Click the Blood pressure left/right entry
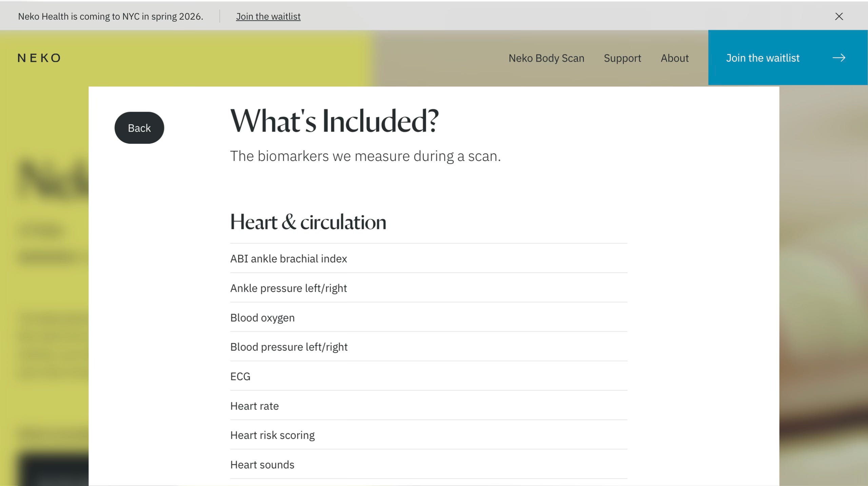The image size is (868, 486). [x=429, y=347]
